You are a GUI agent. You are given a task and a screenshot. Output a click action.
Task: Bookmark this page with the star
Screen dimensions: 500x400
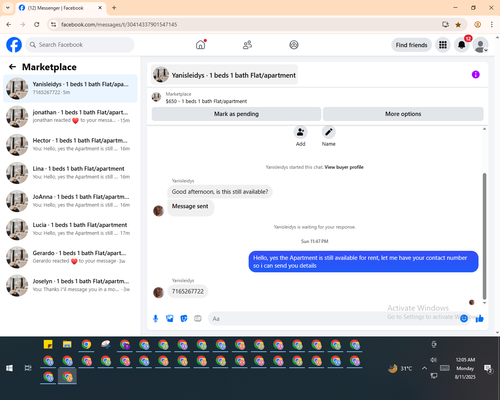458,24
